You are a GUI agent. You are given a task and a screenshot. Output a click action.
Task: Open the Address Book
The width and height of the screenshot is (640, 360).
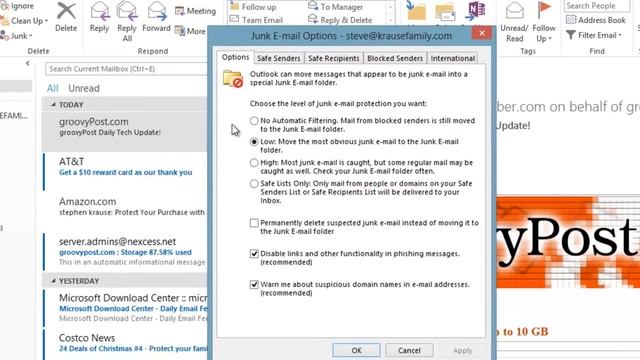click(596, 20)
